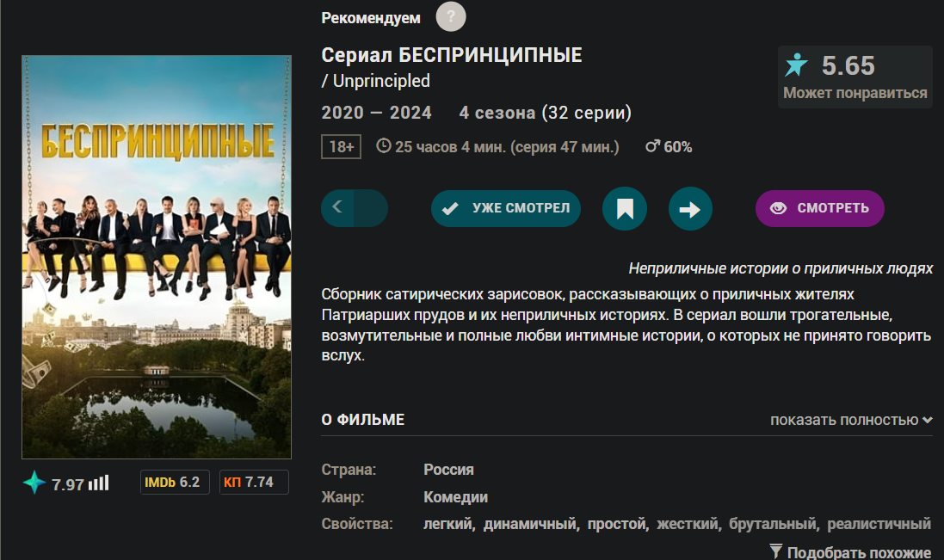Click the male audience 60% icon
This screenshot has width=944, height=560.
point(652,146)
